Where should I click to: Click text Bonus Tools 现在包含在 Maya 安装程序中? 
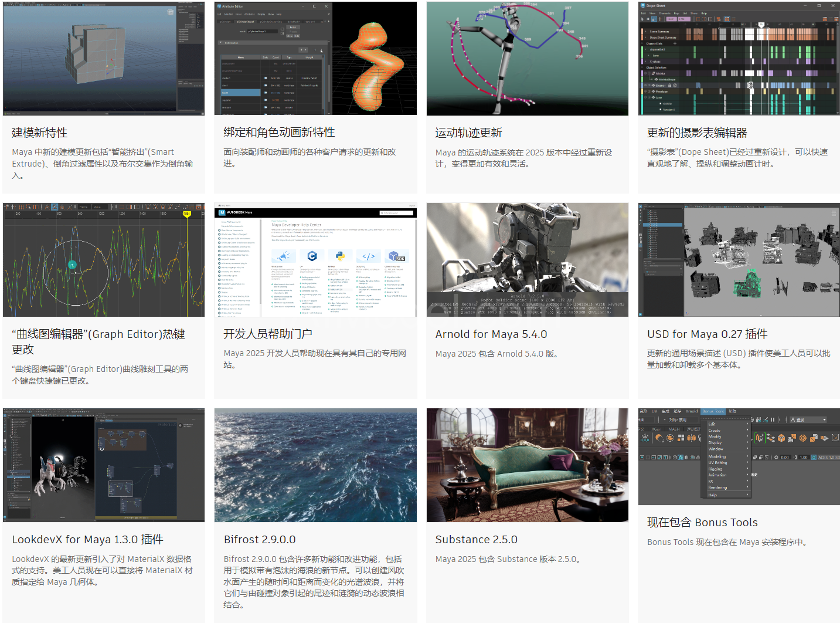pyautogui.click(x=727, y=542)
